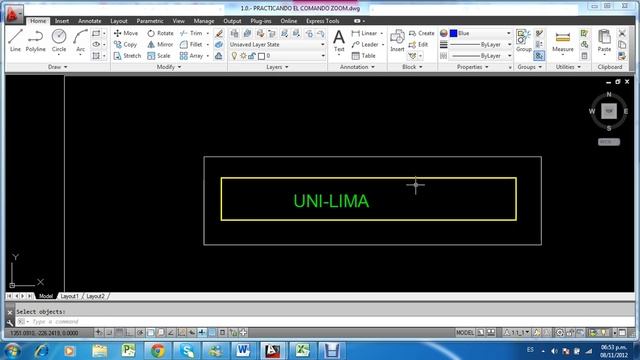Expand the Annotation panel
The image size is (640, 360).
coord(357,67)
